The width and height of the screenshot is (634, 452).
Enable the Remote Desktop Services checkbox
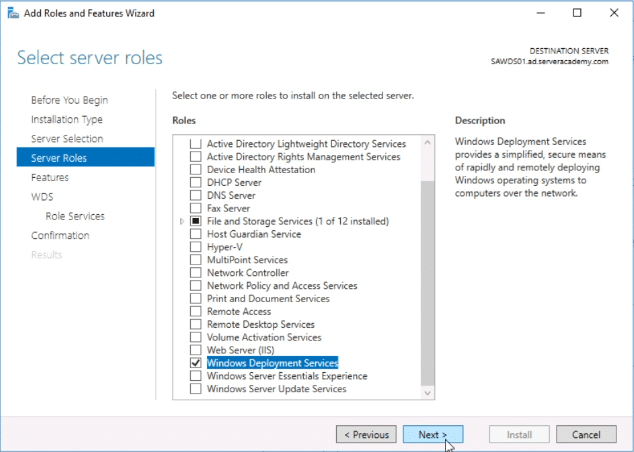pyautogui.click(x=195, y=324)
